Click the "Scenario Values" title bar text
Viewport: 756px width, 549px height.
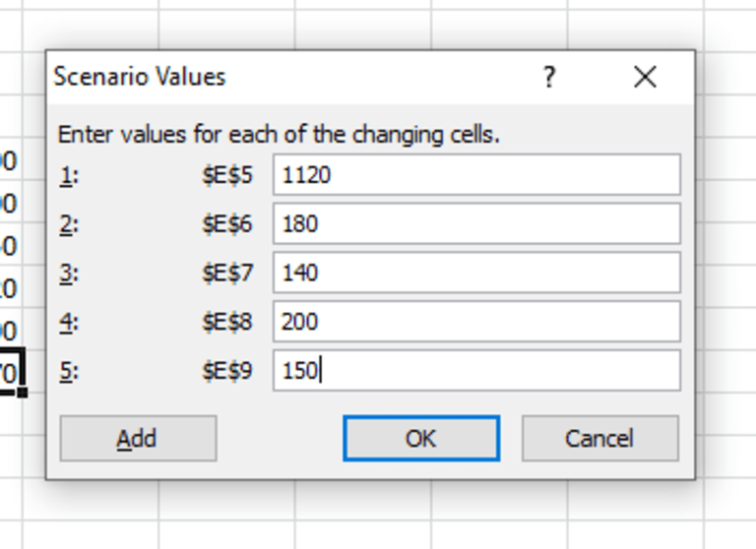coord(140,77)
